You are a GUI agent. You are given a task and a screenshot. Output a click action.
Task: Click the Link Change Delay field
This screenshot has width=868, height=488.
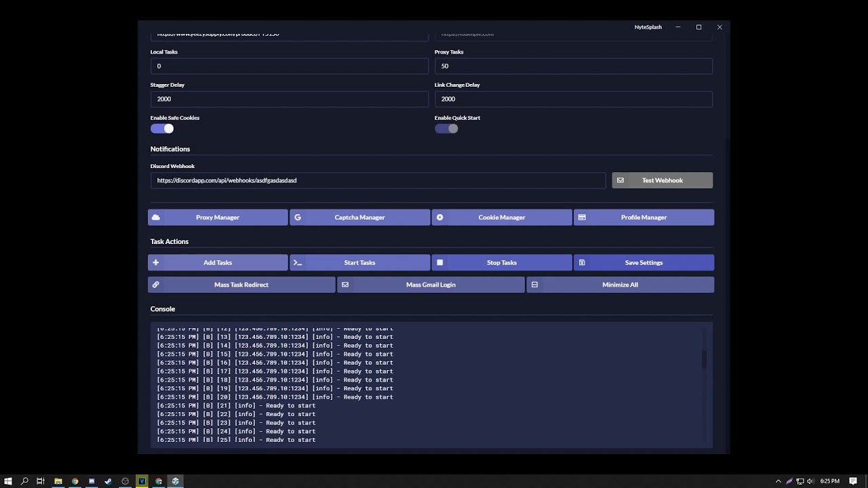click(x=573, y=99)
